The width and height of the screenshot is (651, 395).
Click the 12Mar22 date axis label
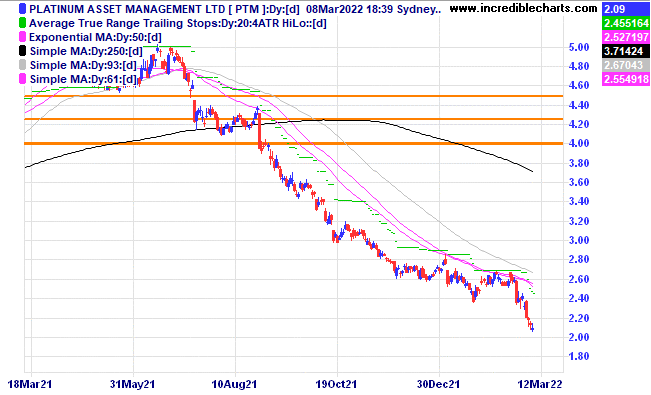540,384
